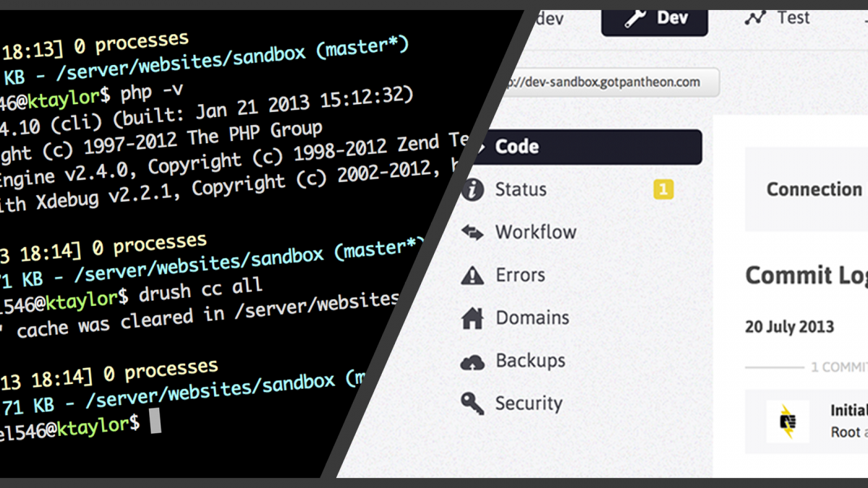Click the wrench icon on the Dev tab
The width and height of the screenshot is (868, 488).
634,18
